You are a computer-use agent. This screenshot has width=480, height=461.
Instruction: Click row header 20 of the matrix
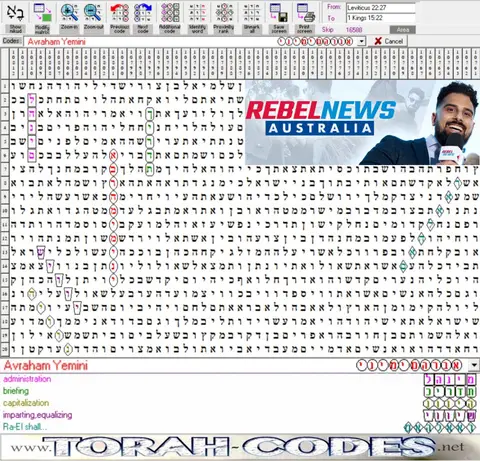(5, 349)
